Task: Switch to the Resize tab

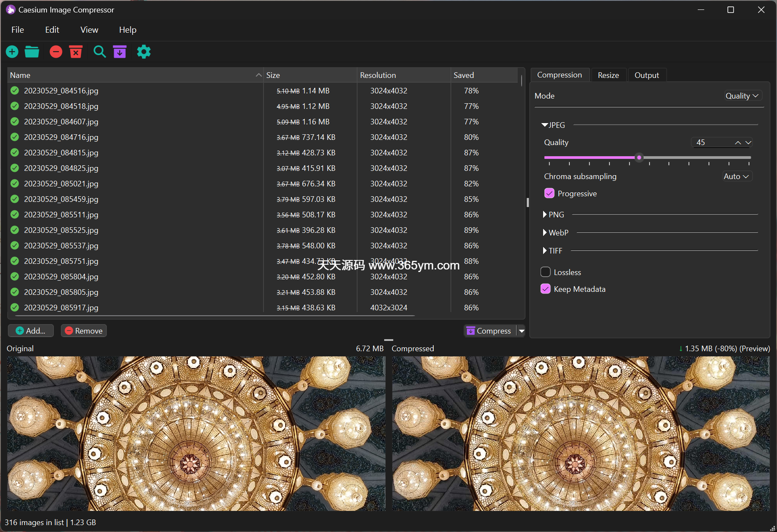Action: [608, 75]
